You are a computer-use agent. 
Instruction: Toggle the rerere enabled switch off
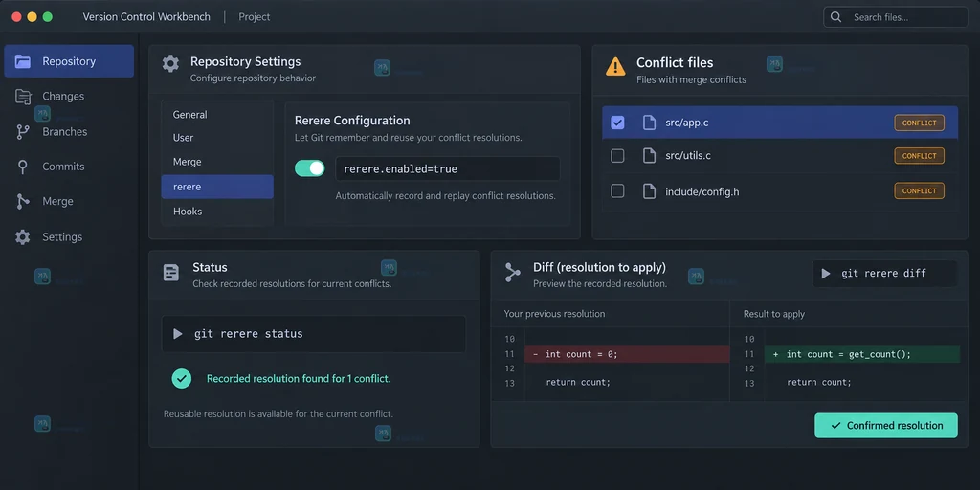pyautogui.click(x=310, y=168)
